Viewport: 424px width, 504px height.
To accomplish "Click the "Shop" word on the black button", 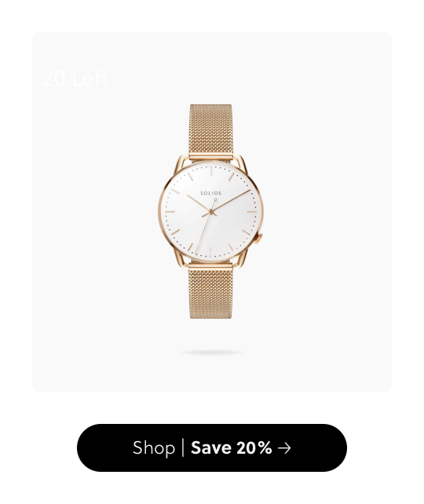I will coord(154,448).
